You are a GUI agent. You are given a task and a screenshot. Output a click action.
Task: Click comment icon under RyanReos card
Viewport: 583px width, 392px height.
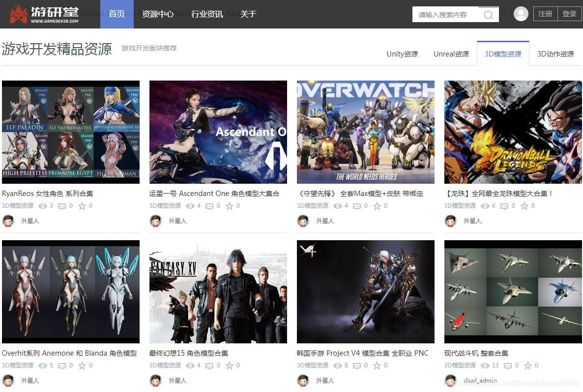[62, 206]
